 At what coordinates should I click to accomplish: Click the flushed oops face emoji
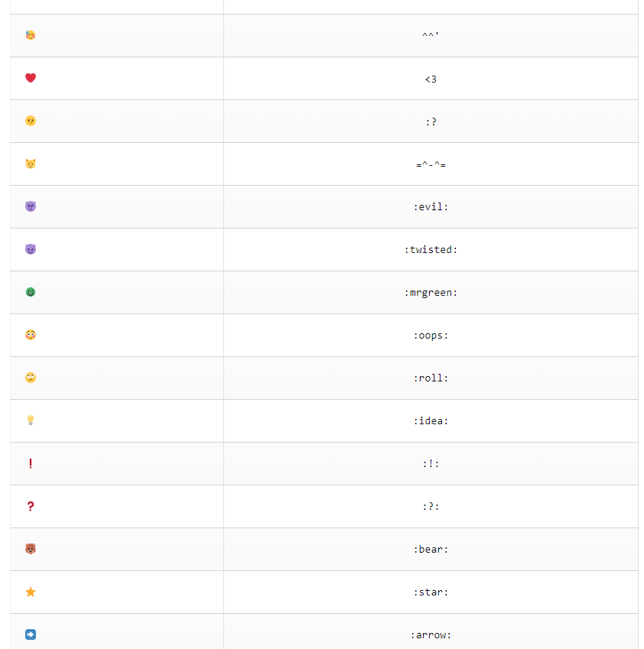coord(31,335)
